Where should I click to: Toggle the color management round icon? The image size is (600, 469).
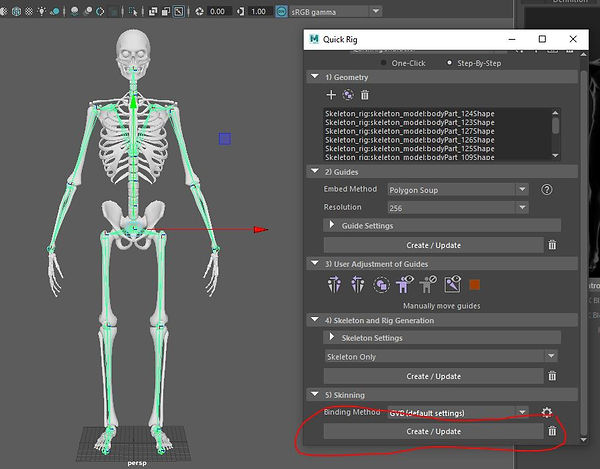click(x=281, y=11)
